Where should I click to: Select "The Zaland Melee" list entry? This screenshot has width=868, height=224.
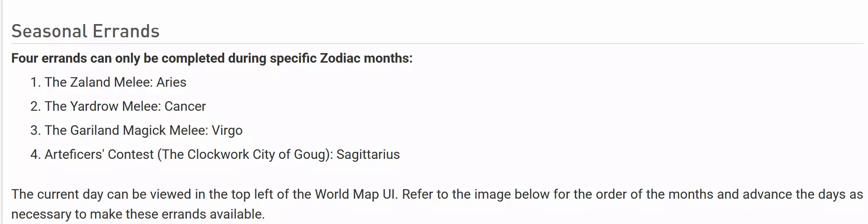tap(98, 82)
